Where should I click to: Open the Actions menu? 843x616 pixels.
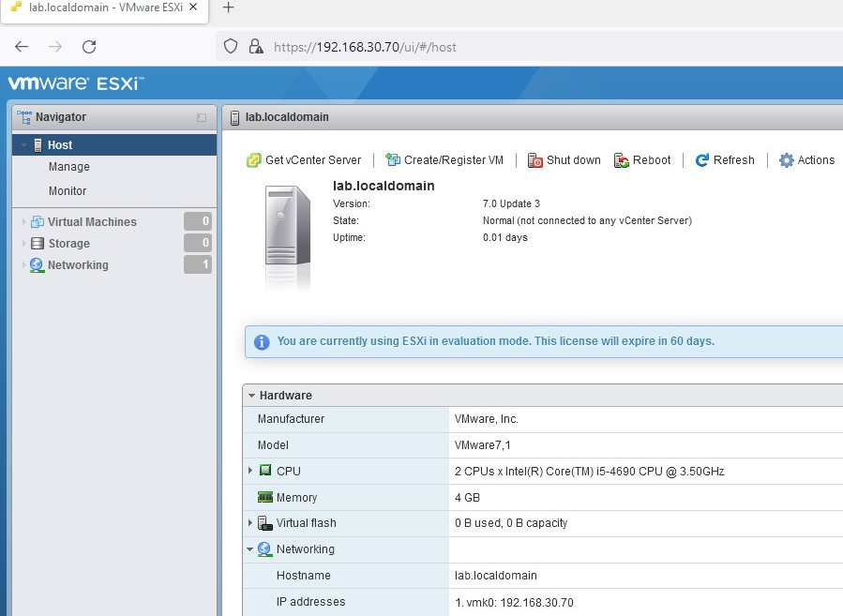point(807,160)
